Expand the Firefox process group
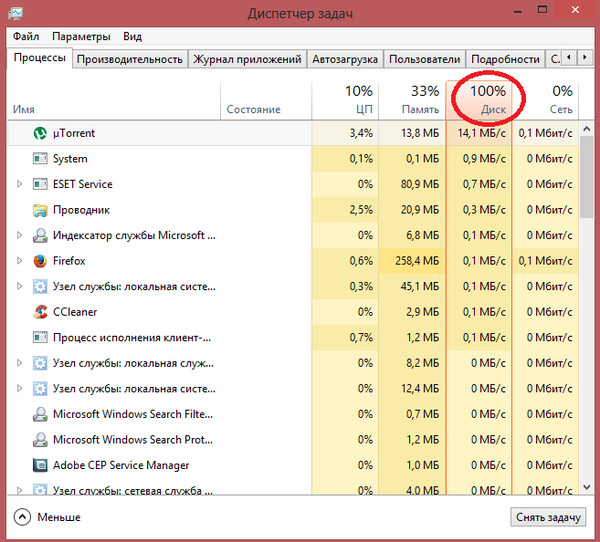The image size is (600, 542). pyautogui.click(x=20, y=261)
